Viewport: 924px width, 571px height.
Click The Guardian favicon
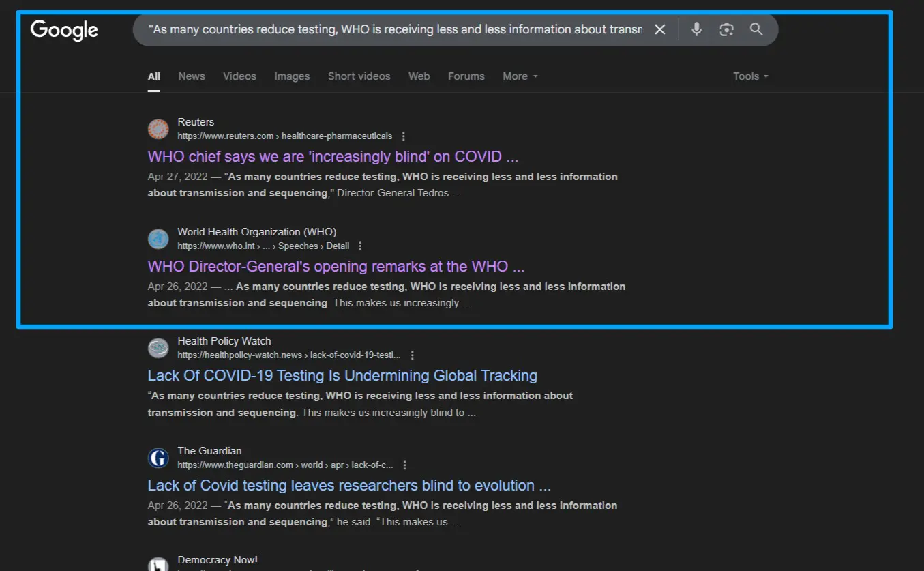[158, 458]
